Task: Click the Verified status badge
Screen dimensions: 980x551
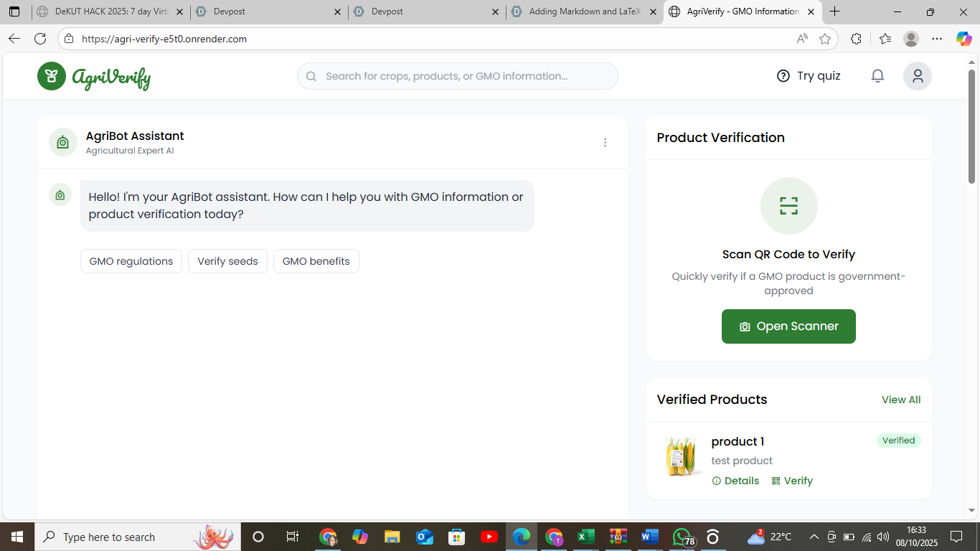Action: pyautogui.click(x=898, y=441)
